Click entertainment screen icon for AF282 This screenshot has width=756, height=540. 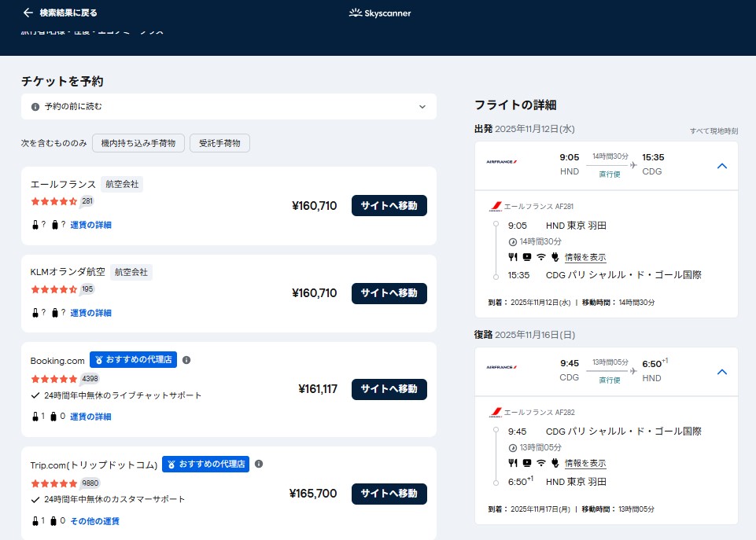coord(527,464)
